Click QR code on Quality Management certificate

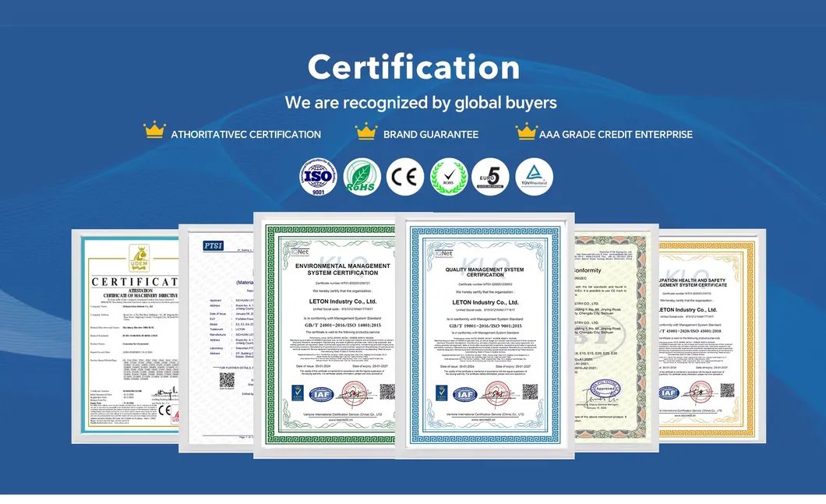click(x=530, y=392)
